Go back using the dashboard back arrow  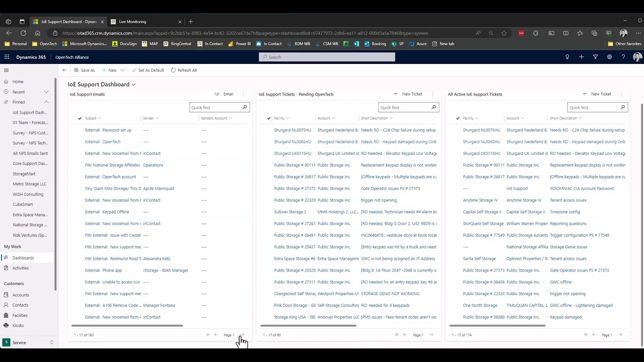click(x=64, y=70)
